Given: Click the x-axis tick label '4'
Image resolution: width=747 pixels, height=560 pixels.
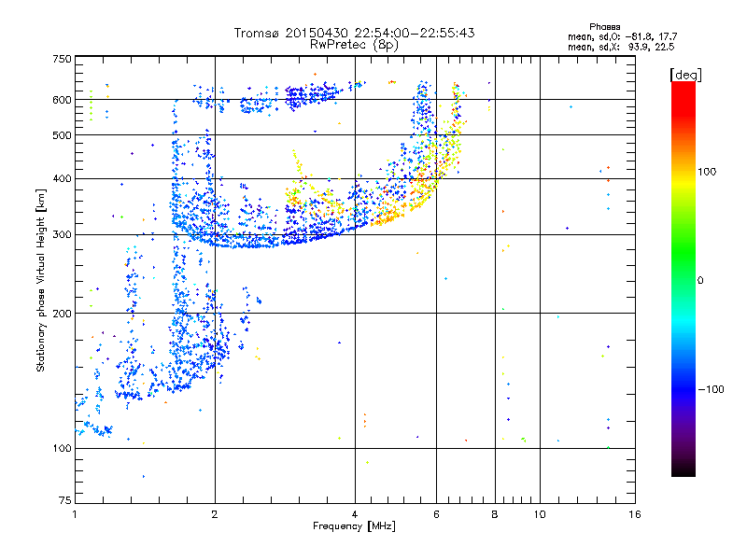Looking at the screenshot, I should pos(355,514).
